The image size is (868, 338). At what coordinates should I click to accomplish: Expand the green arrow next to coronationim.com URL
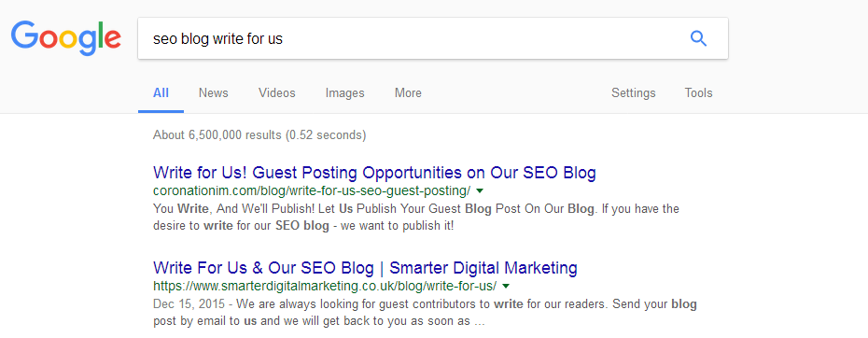click(x=480, y=191)
